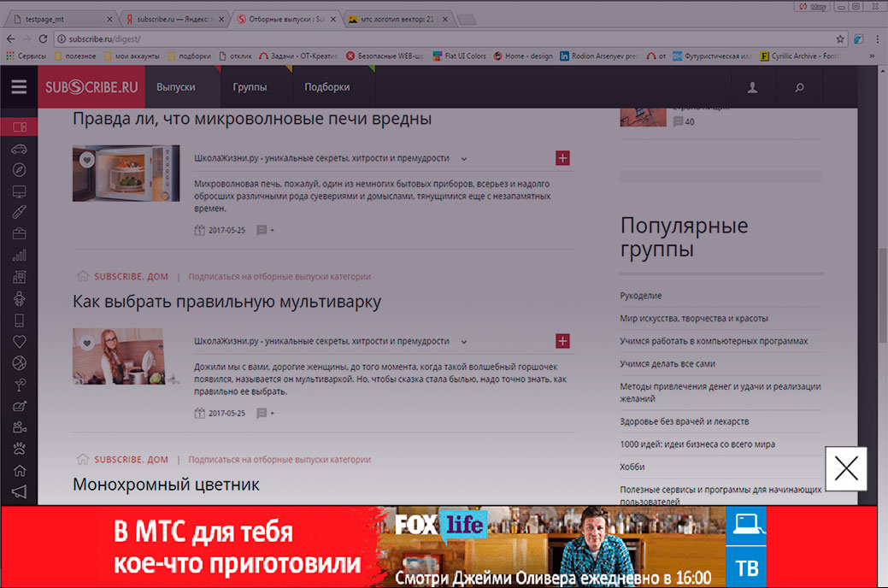Image resolution: width=888 pixels, height=588 pixels.
Task: Open the house home category sidebar icon
Action: [x=19, y=470]
